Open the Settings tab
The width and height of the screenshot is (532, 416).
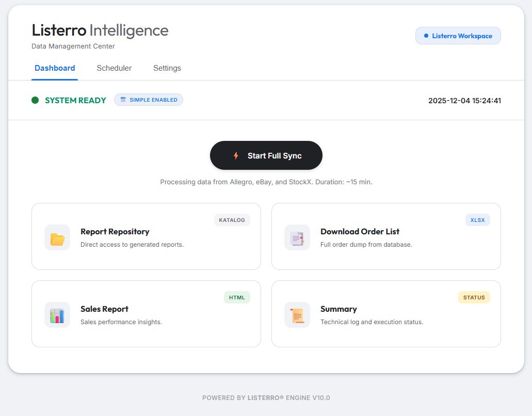[167, 68]
